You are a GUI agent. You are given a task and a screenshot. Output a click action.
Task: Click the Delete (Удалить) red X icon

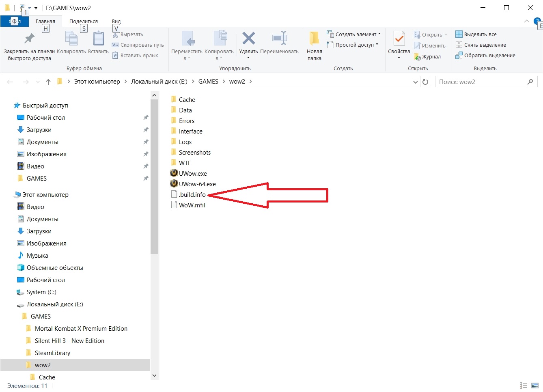[248, 39]
